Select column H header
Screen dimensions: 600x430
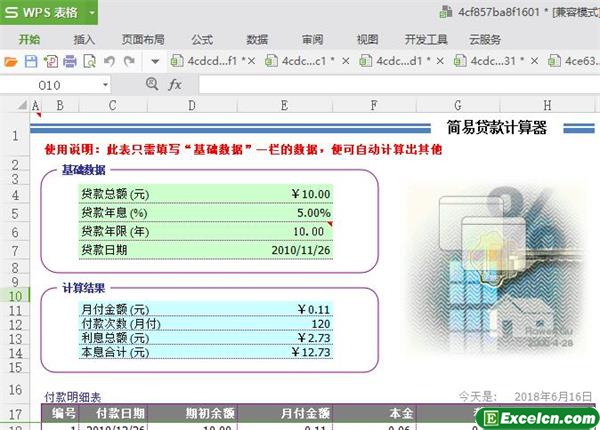tap(548, 105)
